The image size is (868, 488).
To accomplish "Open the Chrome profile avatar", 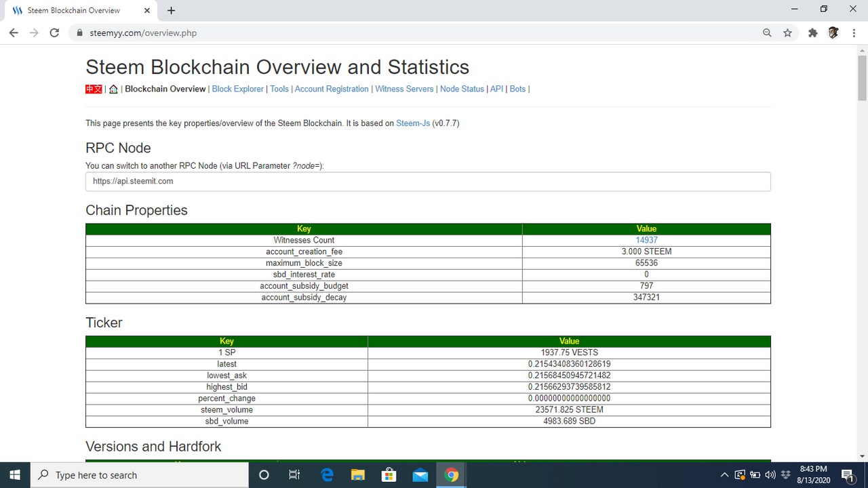I will coord(834,33).
